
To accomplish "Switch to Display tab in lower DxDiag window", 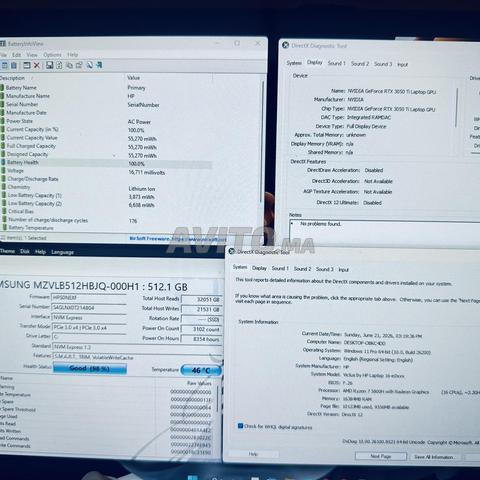I will point(259,268).
